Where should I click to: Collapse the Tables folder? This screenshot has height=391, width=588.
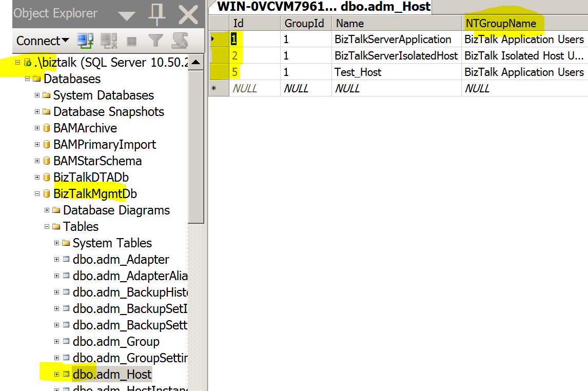(x=47, y=226)
